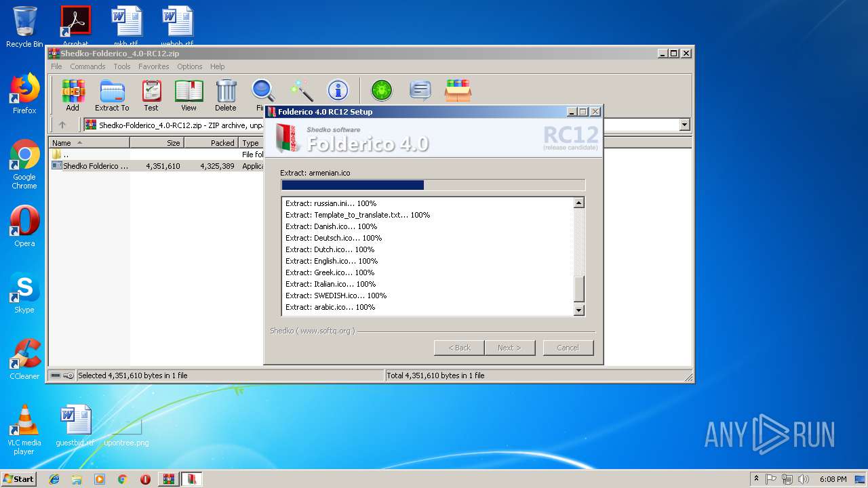
Task: Click the 'Extract: russian.ini... 100%' log line
Action: (x=331, y=203)
